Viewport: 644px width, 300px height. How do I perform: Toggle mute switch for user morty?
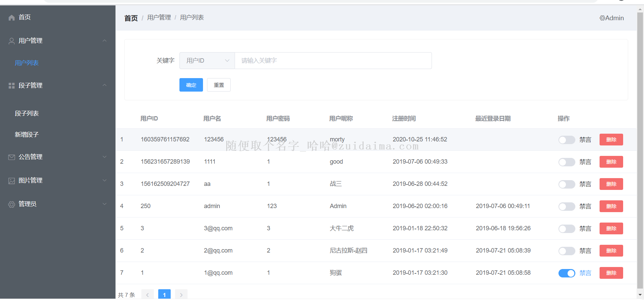click(567, 140)
